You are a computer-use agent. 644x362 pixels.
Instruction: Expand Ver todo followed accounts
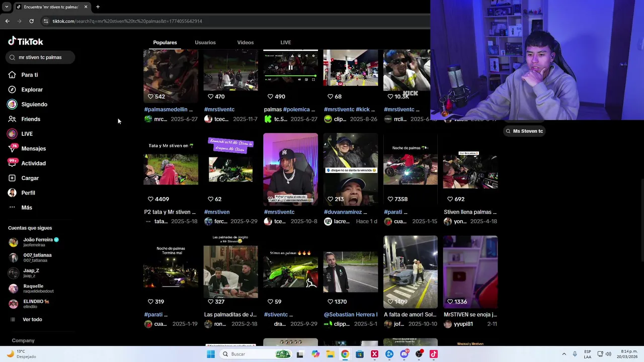[x=26, y=319]
